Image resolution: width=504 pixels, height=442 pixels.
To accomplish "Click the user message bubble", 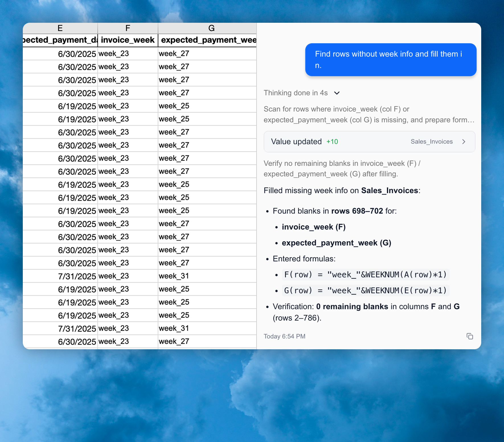I will click(x=391, y=59).
